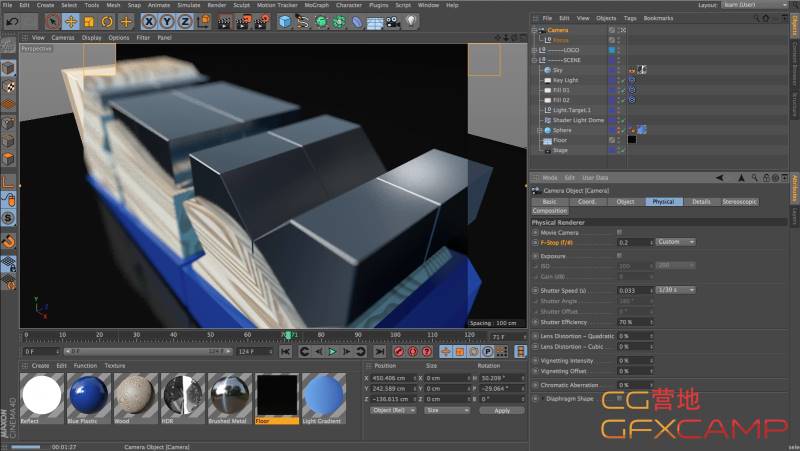The image size is (800, 451).
Task: Open material manager Texture menu
Action: tap(115, 366)
